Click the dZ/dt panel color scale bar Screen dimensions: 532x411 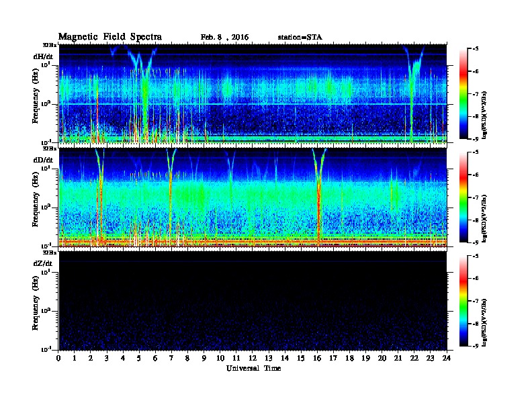463,301
